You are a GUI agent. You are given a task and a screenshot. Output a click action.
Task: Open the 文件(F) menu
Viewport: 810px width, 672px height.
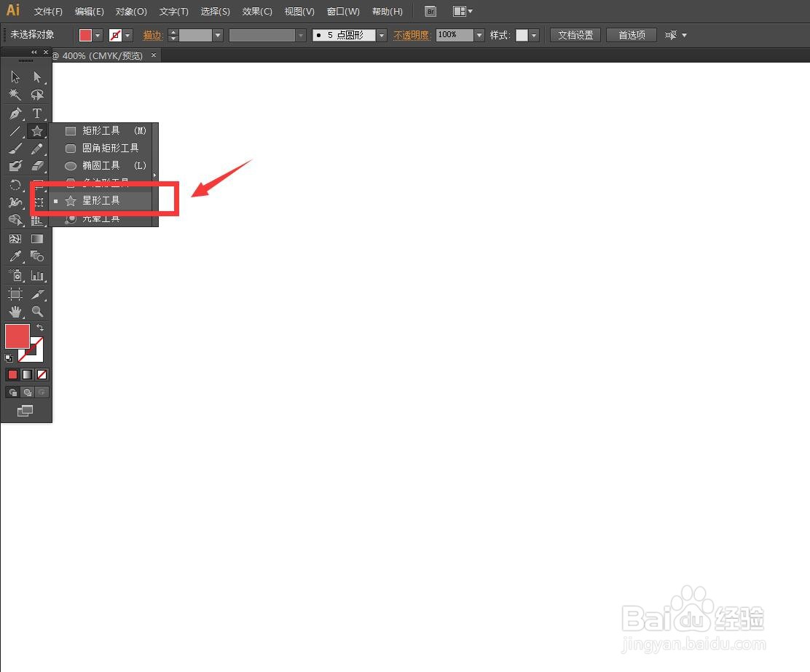[48, 12]
